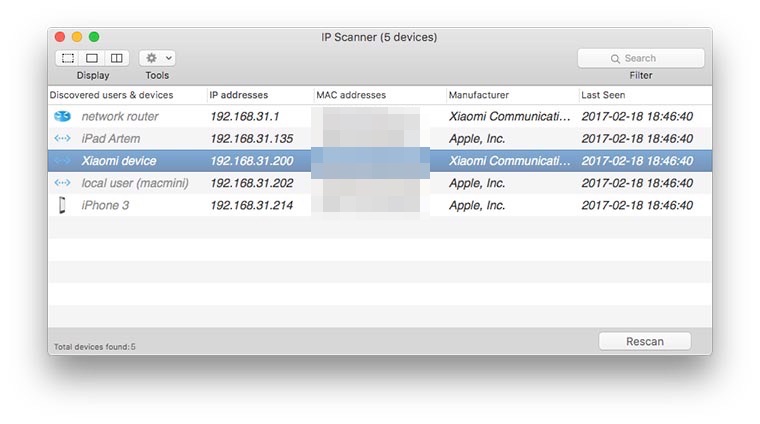Sort by Discovered users & devices column

pos(111,95)
